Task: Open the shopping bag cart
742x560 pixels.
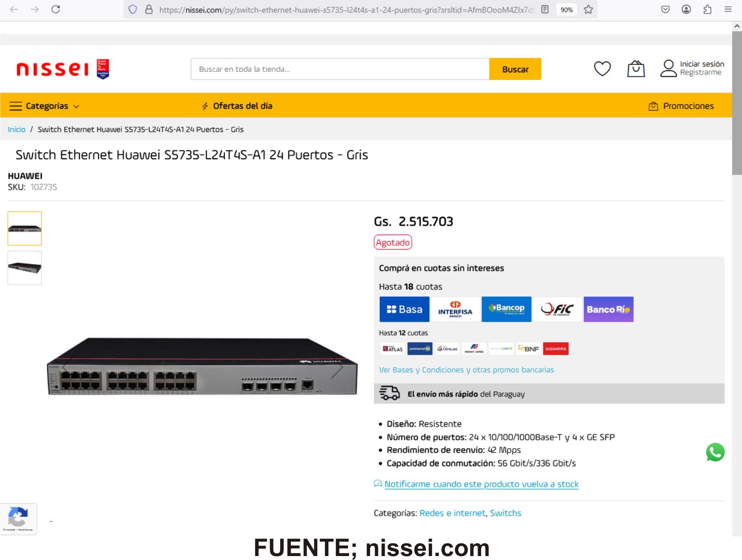Action: coord(636,69)
